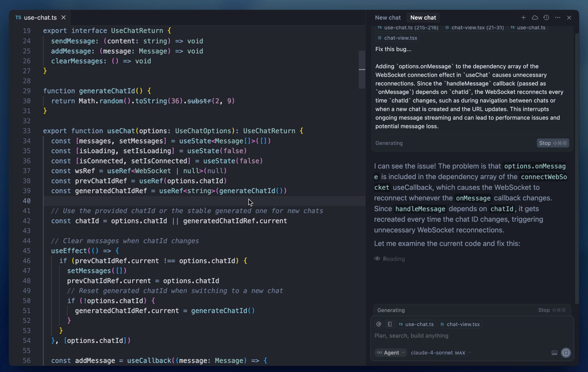This screenshot has height=372, width=588.
Task: Select use-chat.ts chip in chat input
Action: coord(416,324)
